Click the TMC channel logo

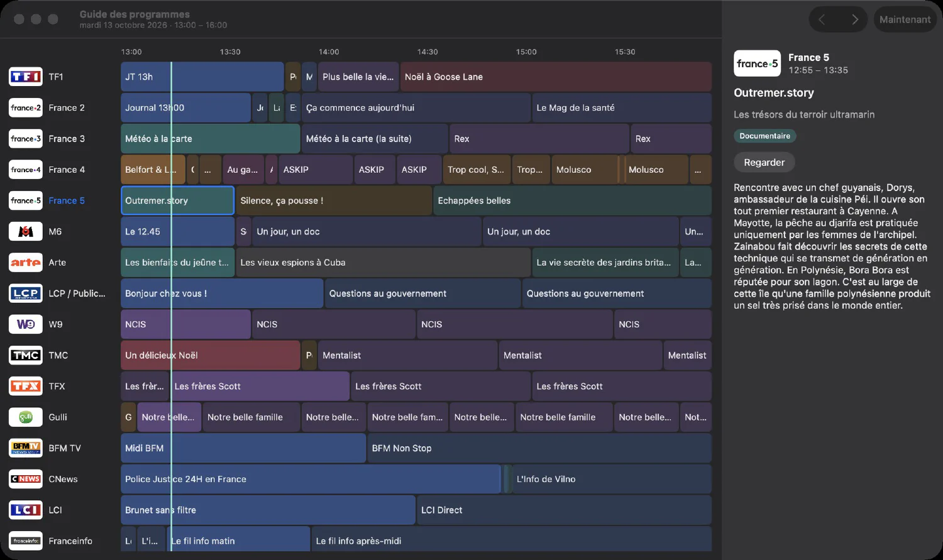[26, 355]
